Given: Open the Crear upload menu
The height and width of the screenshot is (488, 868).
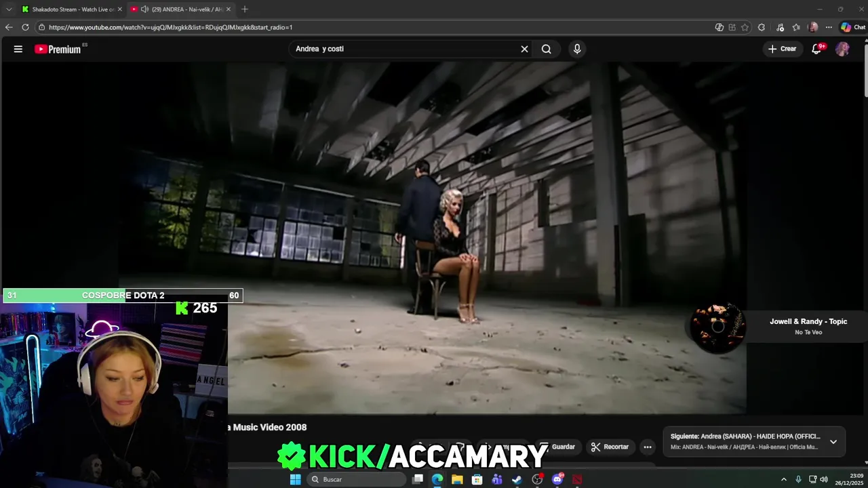Looking at the screenshot, I should tap(782, 49).
